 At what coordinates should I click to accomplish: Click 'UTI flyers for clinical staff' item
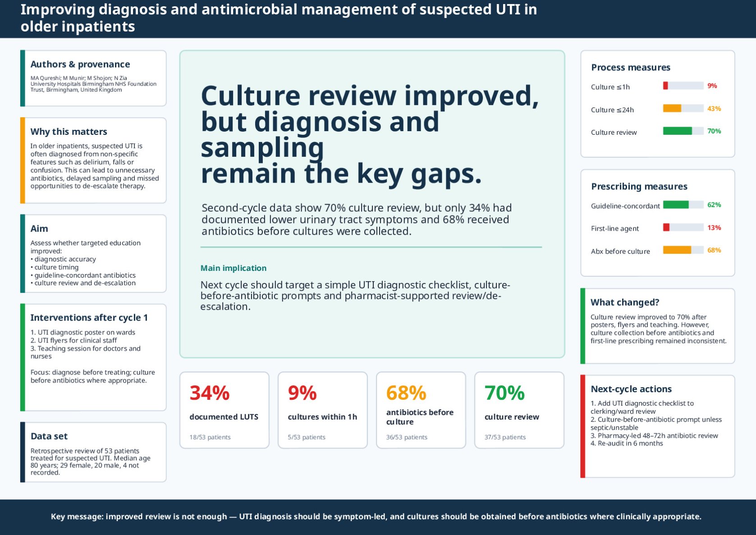[x=73, y=340]
